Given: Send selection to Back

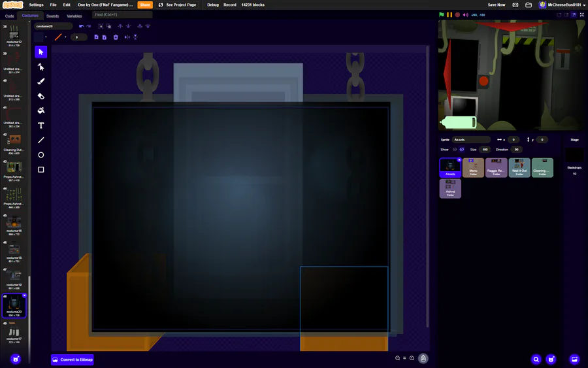Looking at the screenshot, I should (148, 26).
